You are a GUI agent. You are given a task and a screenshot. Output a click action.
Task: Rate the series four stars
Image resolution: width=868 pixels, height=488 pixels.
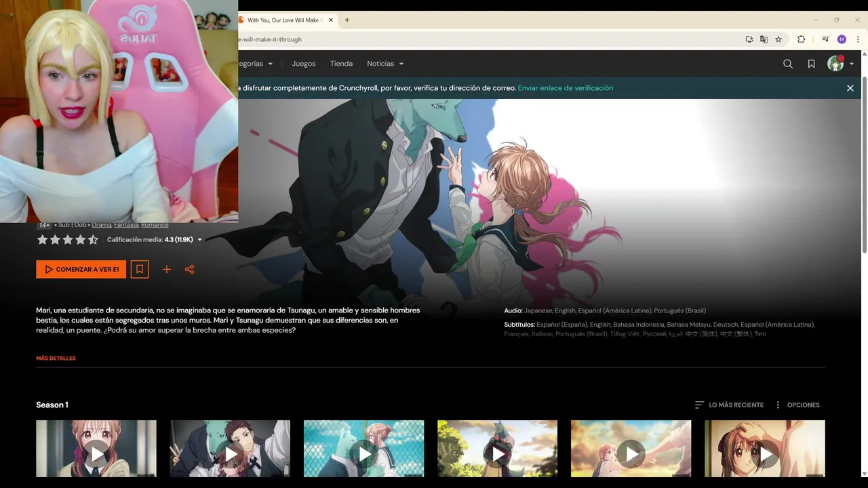[81, 239]
